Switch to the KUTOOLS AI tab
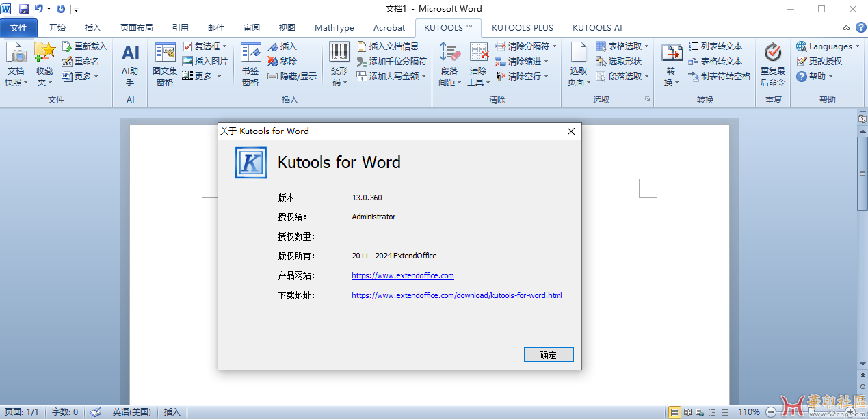868x419 pixels. [597, 28]
